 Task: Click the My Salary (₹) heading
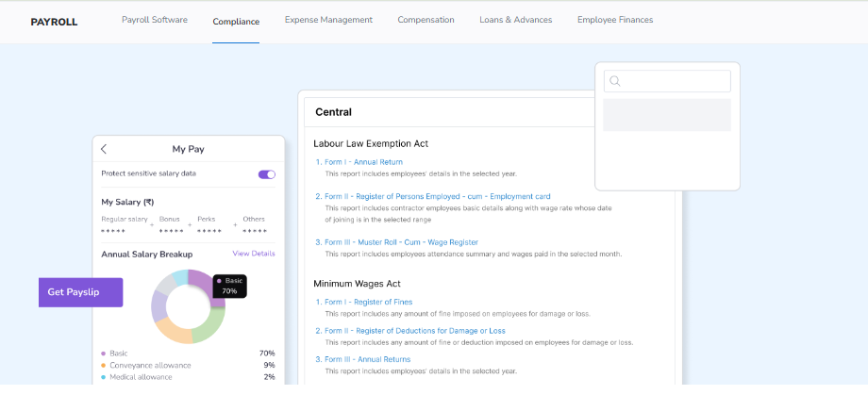(127, 203)
